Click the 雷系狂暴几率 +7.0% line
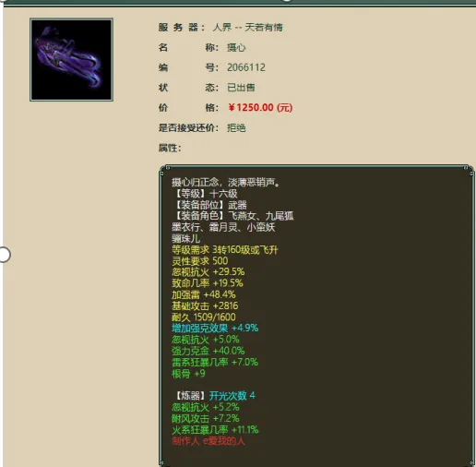Screen dimensions: 476x467 coord(215,362)
